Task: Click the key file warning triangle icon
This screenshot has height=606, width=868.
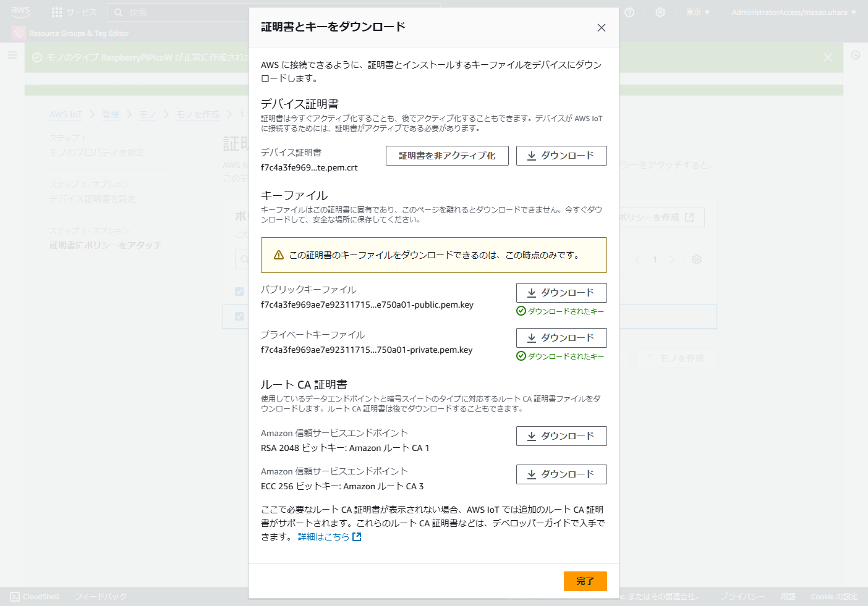Action: coord(279,255)
